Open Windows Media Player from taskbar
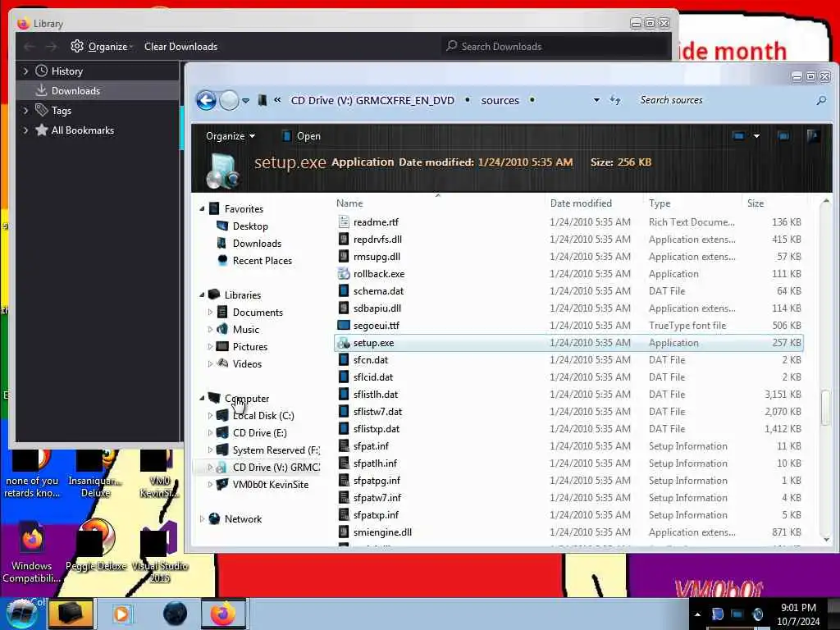 tap(121, 614)
